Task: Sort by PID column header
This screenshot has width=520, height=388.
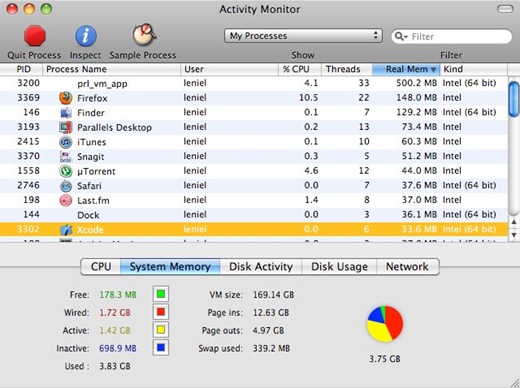Action: point(21,69)
